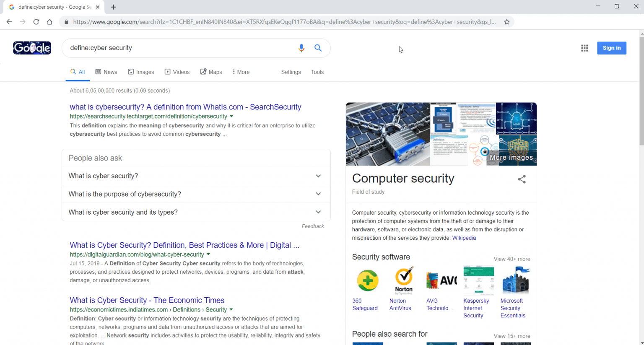This screenshot has height=345, width=644.
Task: Click the Kaspersky Internet Security thumbnail
Action: point(478,280)
